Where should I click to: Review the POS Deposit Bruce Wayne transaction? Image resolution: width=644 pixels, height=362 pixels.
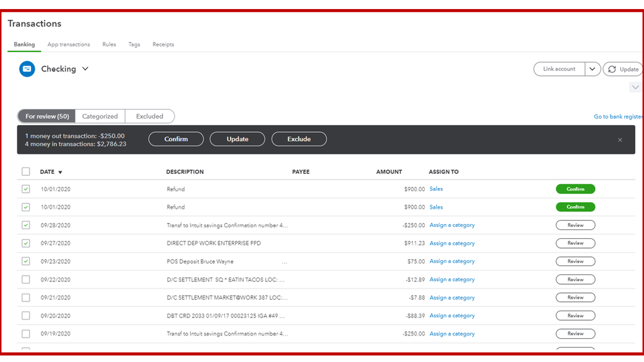[576, 262]
